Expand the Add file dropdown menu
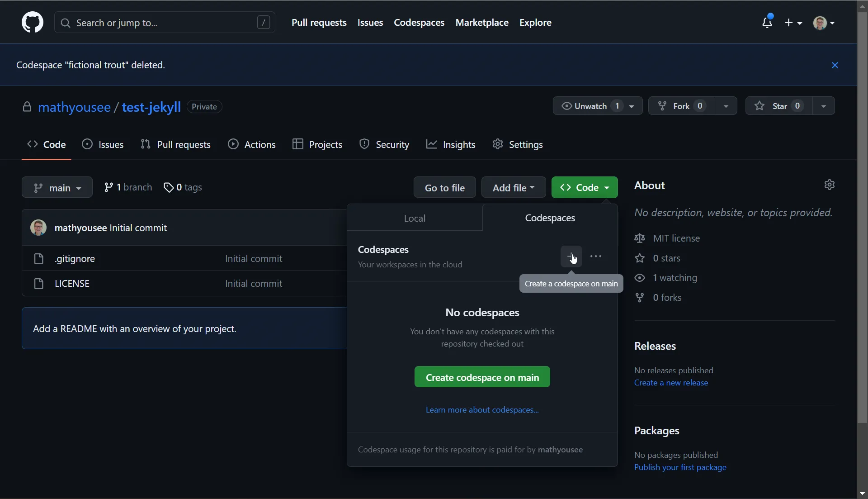The image size is (868, 499). point(514,187)
